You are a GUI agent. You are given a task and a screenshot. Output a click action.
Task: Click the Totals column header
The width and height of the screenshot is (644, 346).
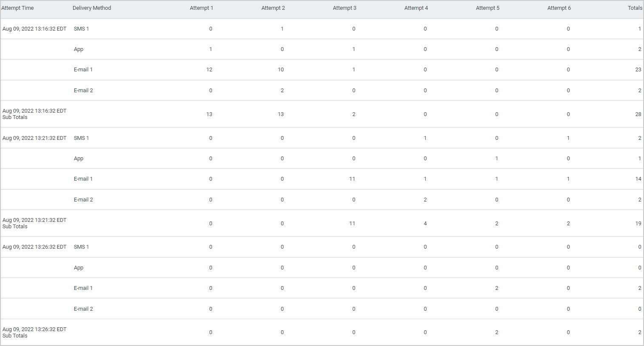635,8
